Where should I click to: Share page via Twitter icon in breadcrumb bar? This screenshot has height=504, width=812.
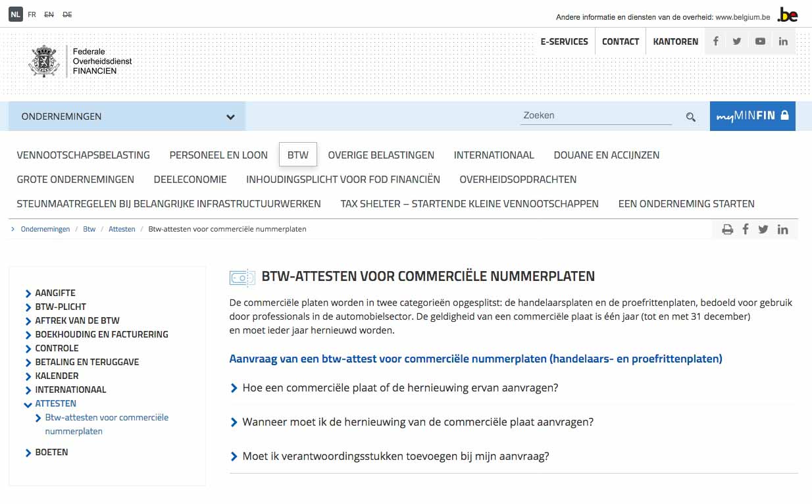click(763, 230)
